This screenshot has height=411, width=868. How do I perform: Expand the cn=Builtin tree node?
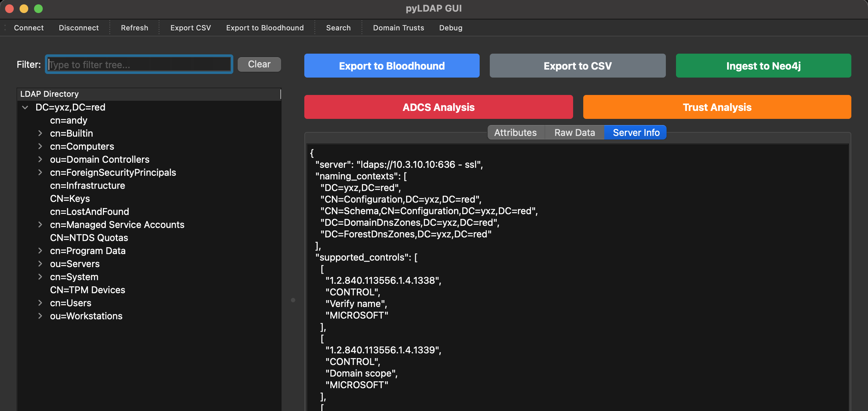(x=40, y=133)
